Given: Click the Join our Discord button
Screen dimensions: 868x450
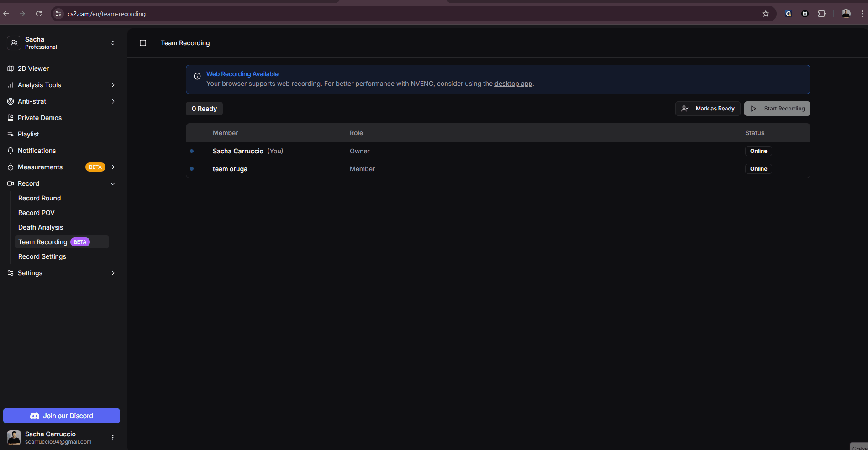Looking at the screenshot, I should (x=62, y=416).
